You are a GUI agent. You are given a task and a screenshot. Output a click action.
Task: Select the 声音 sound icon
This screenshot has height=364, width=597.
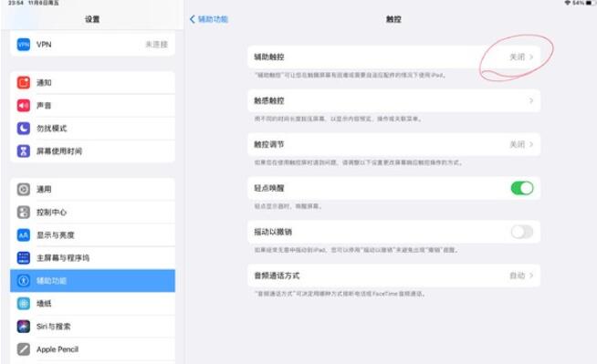pos(23,105)
